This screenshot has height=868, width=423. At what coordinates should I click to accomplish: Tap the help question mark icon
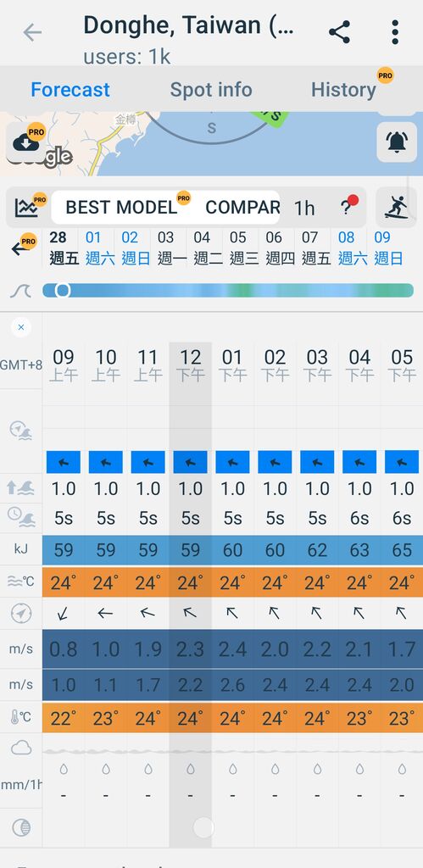pos(348,207)
